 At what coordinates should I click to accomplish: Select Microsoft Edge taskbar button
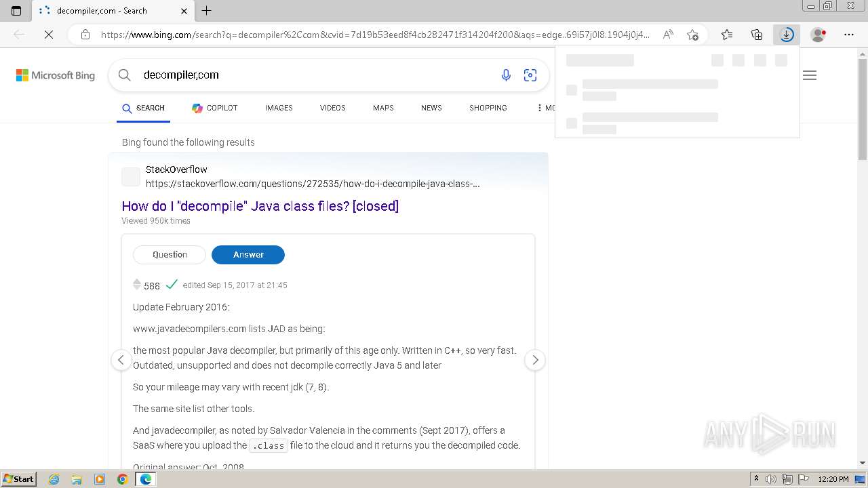(x=145, y=479)
